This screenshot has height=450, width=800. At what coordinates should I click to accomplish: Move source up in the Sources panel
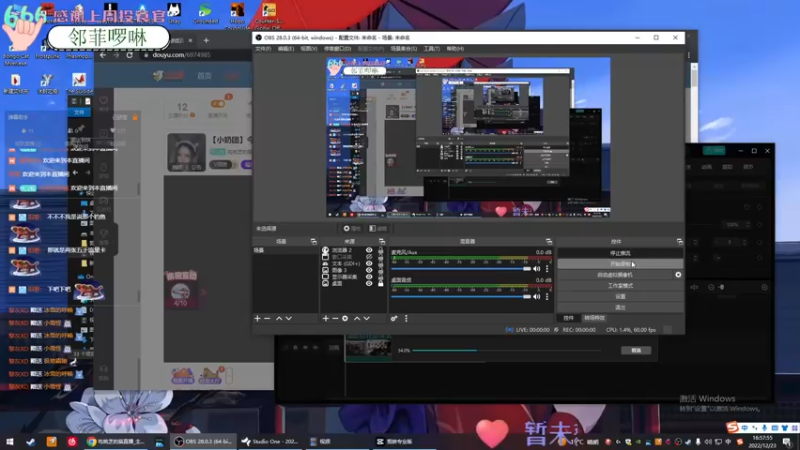357,318
